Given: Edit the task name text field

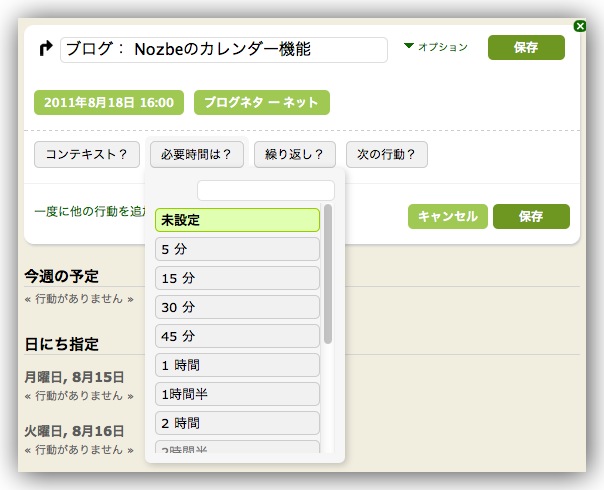Looking at the screenshot, I should (224, 50).
